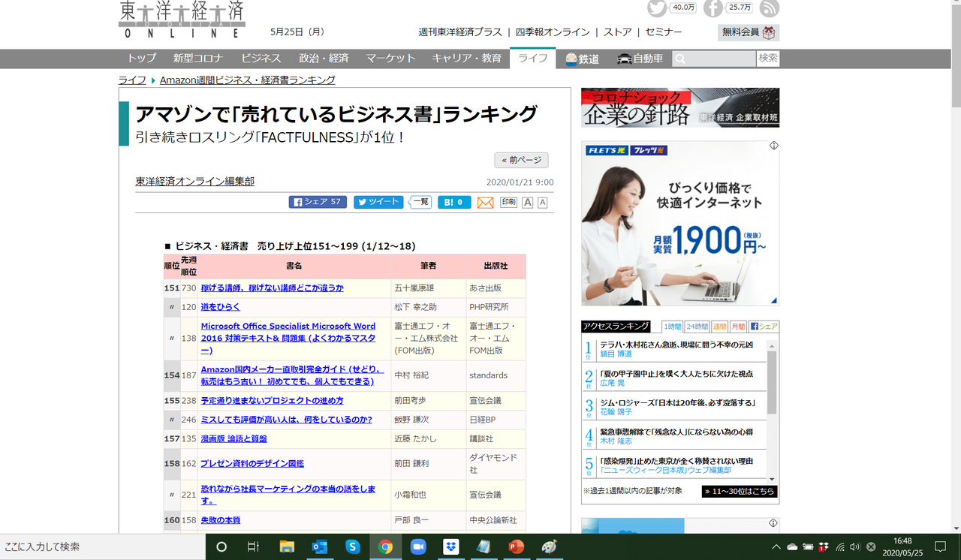Viewport: 961px width, 560px height.
Task: Click the ad info icon on FLET'S banner
Action: [773, 146]
